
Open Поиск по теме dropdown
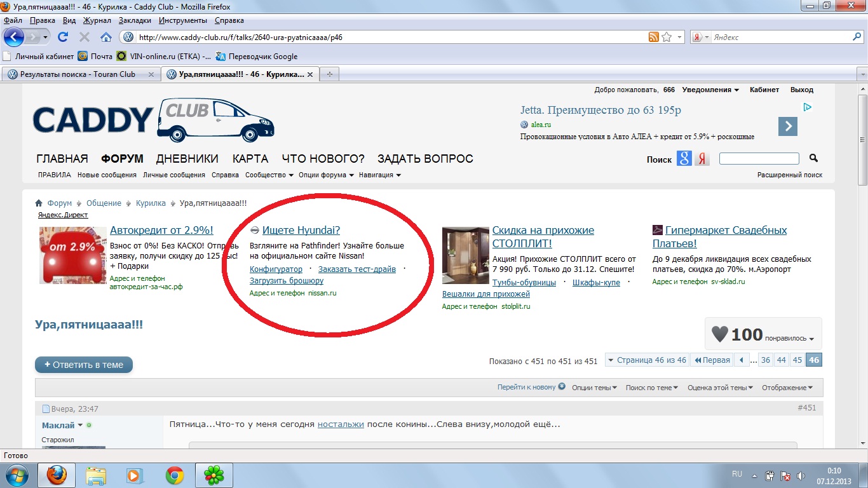652,388
